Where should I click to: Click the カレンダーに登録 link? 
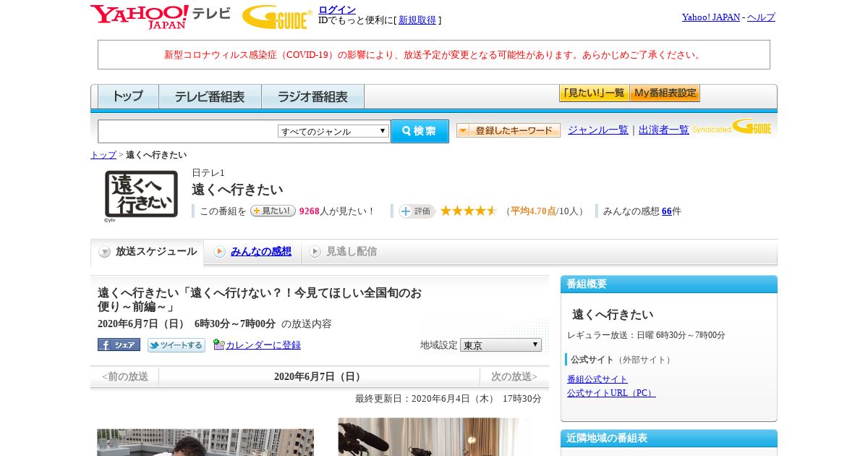(263, 345)
